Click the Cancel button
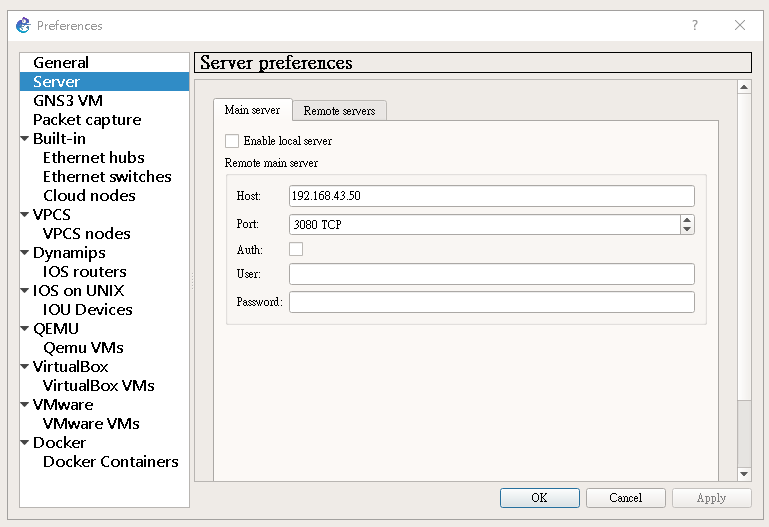 tap(626, 498)
